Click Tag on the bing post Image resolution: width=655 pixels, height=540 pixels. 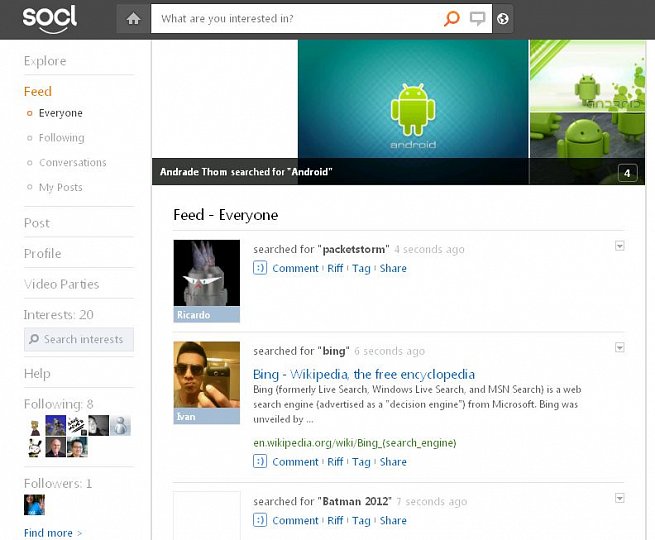(x=361, y=462)
